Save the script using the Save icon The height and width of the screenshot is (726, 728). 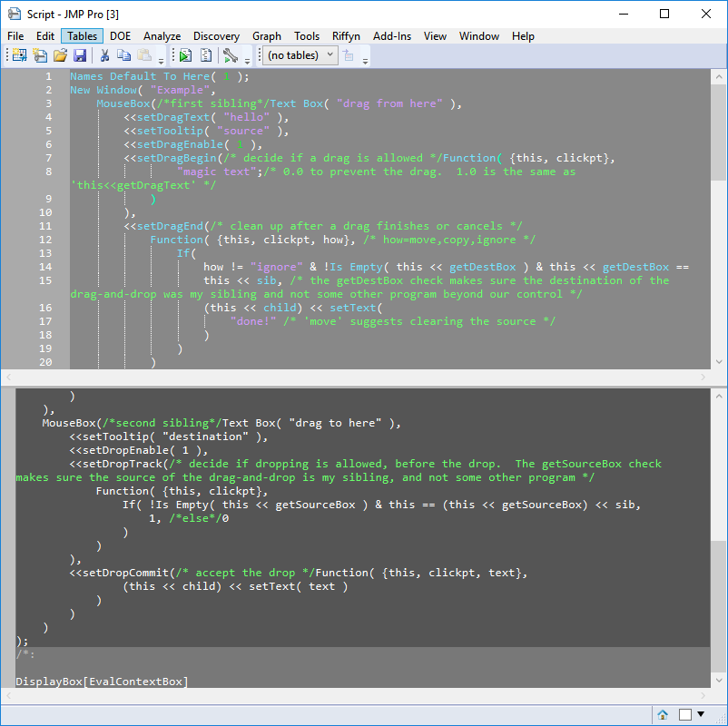click(x=80, y=55)
